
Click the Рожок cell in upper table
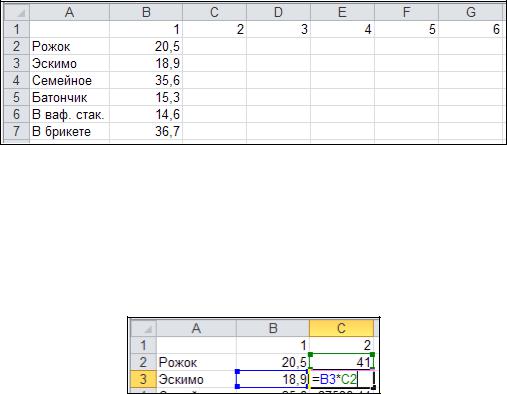[x=69, y=46]
